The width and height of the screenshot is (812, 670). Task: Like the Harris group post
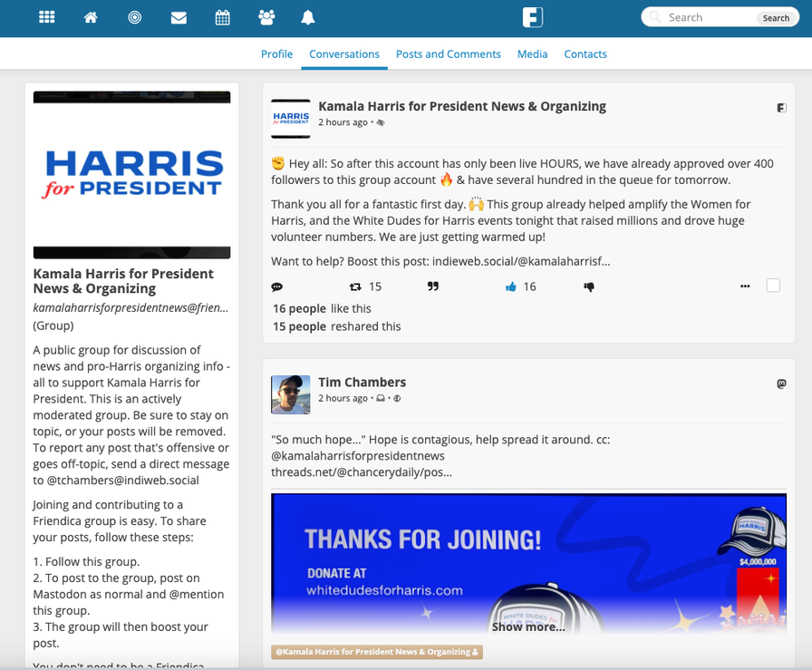coord(511,286)
